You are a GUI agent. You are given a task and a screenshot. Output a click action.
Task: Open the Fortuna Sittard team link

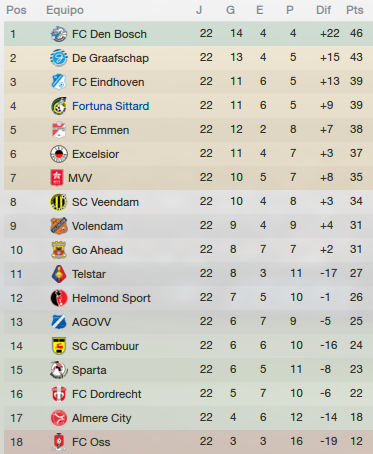pyautogui.click(x=111, y=106)
